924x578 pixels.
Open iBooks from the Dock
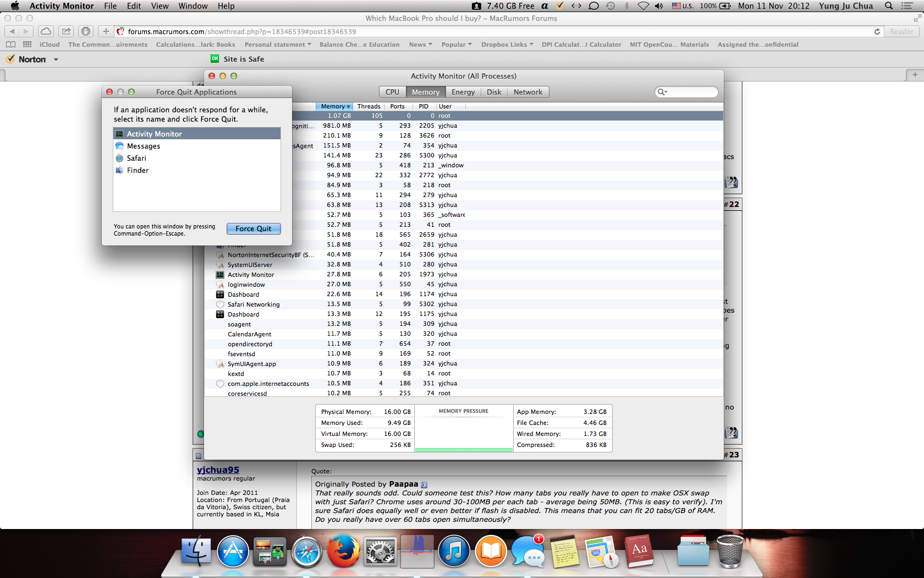point(491,551)
